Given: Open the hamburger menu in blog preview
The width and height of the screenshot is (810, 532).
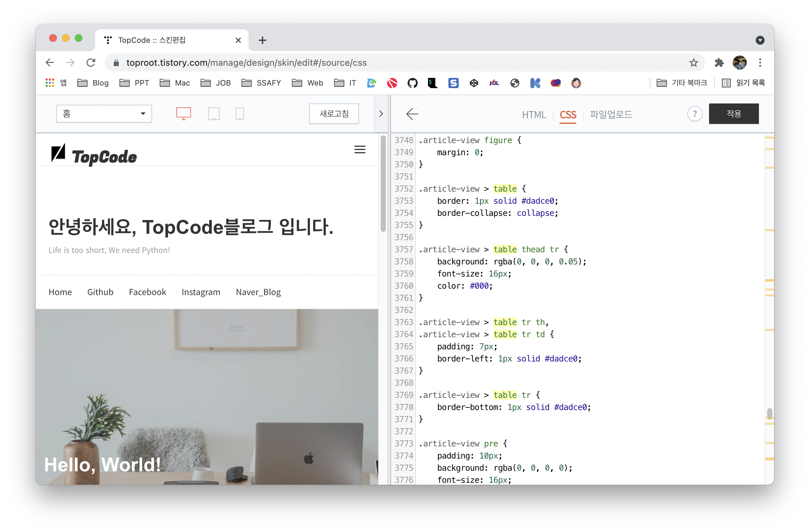Looking at the screenshot, I should click(x=360, y=150).
